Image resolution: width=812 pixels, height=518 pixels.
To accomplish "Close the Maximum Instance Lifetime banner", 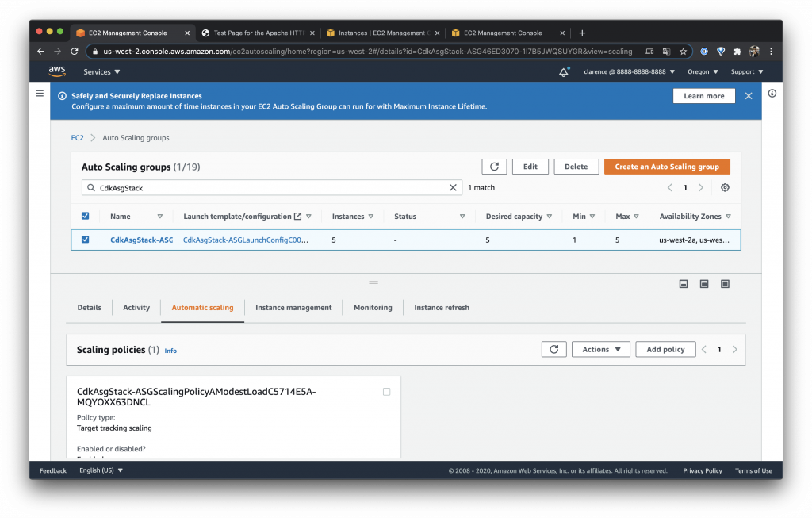I will point(749,96).
